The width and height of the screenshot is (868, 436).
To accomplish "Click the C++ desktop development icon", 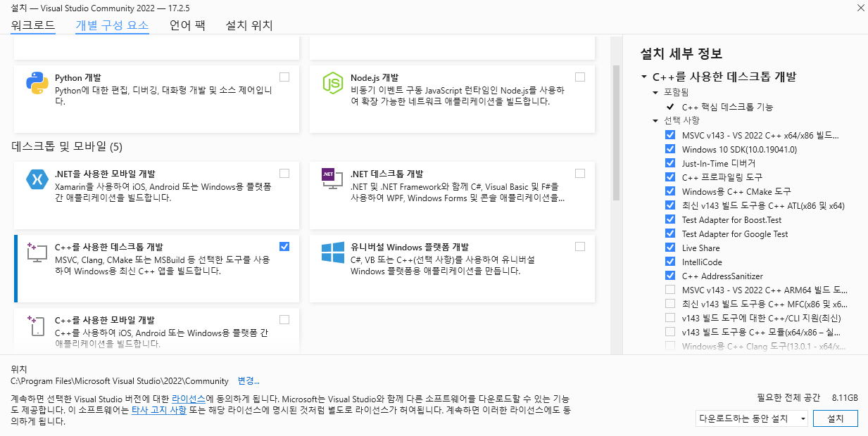I will (x=37, y=252).
